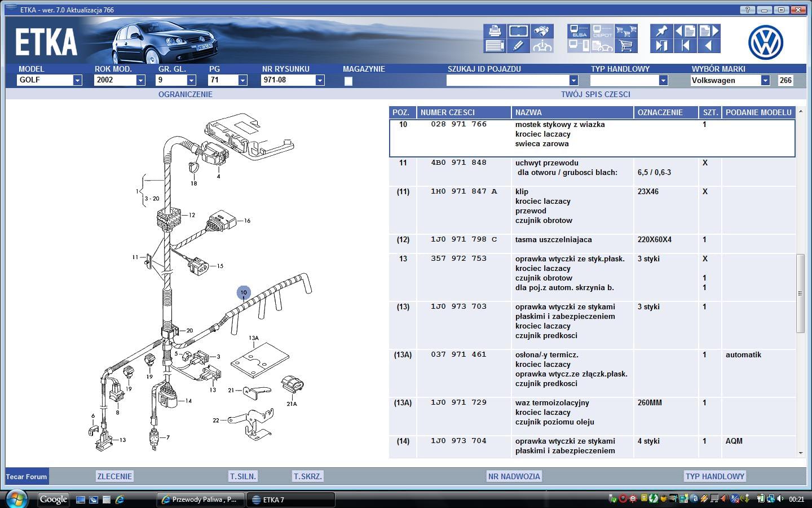The height and width of the screenshot is (508, 812).
Task: Click the OGRANICZENIE tab
Action: tap(186, 94)
